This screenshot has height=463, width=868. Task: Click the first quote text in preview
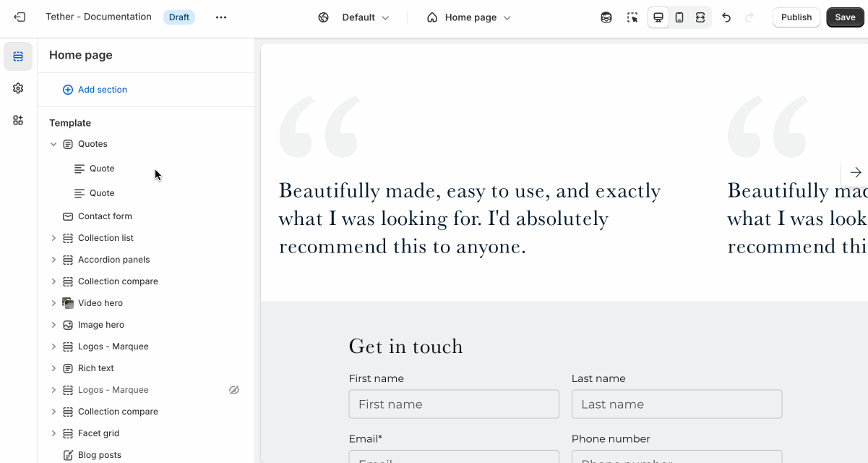(470, 218)
